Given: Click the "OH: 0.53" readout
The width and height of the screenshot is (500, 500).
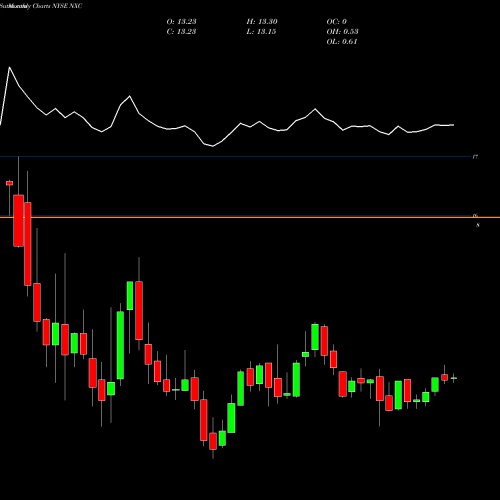Looking at the screenshot, I should click(342, 32).
